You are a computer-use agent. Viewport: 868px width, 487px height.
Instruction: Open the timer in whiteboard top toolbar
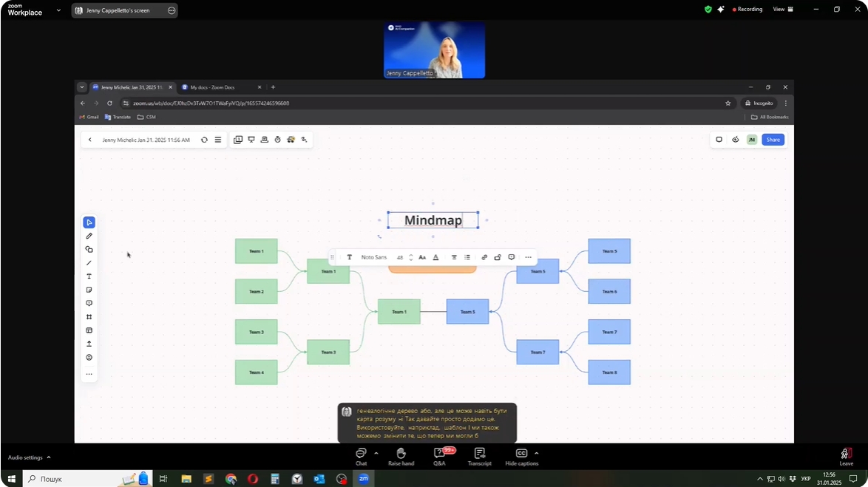pyautogui.click(x=278, y=140)
